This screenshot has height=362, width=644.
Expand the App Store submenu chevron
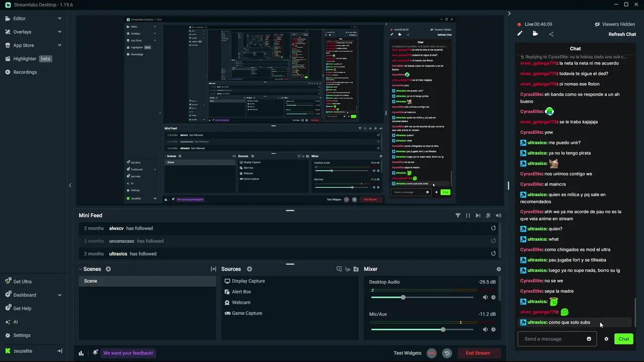[x=59, y=45]
